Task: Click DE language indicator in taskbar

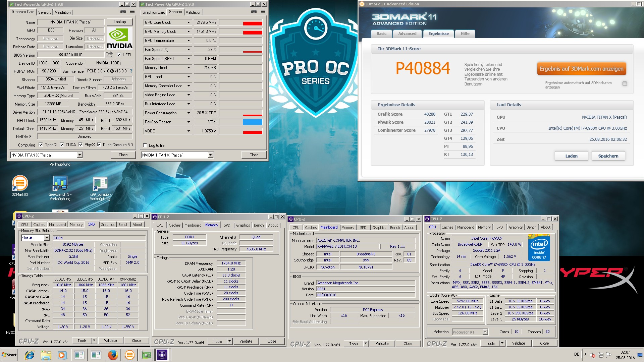Action: pyautogui.click(x=577, y=354)
